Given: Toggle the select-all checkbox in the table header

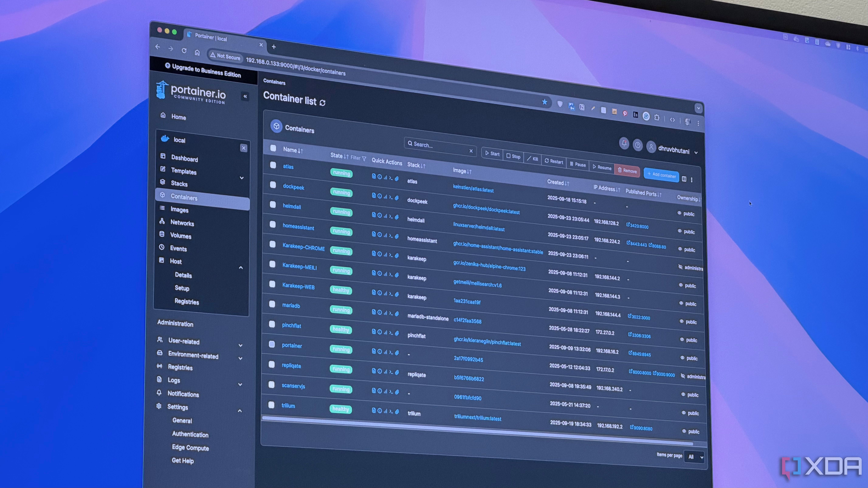Looking at the screenshot, I should coord(273,148).
